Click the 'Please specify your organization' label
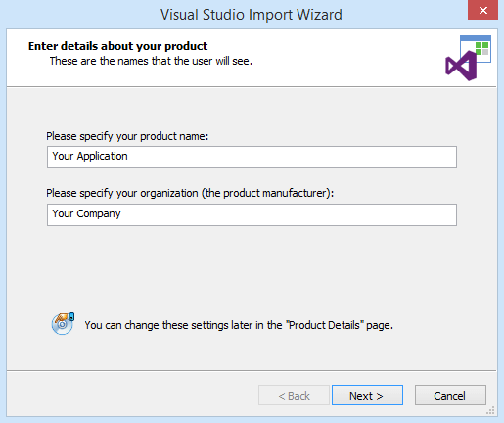Viewport: 504px width, 423px height. point(190,193)
